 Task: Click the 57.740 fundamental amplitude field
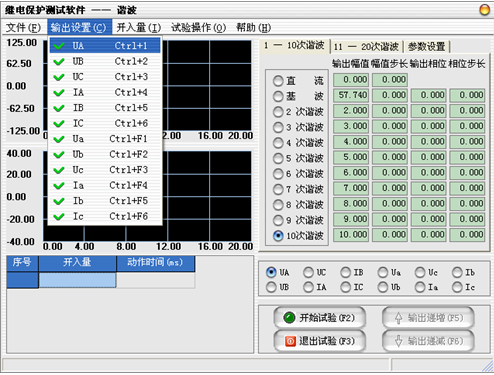(x=351, y=95)
